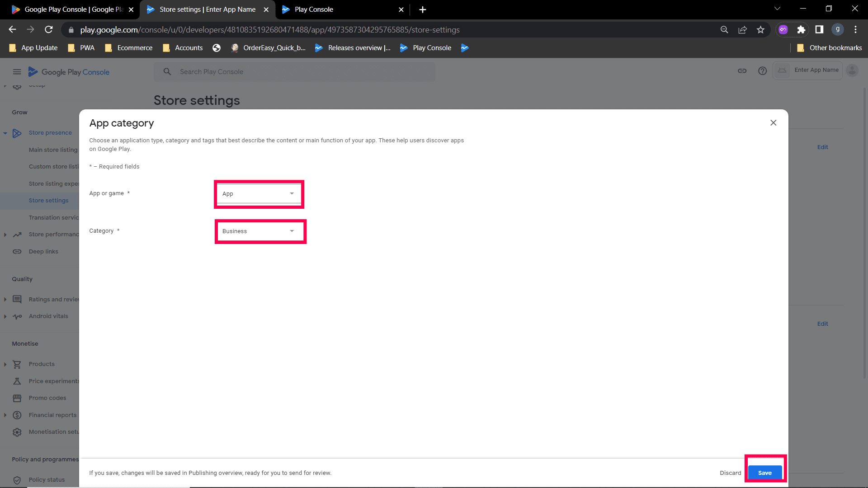
Task: Open the Category dropdown showing Business
Action: 259,231
